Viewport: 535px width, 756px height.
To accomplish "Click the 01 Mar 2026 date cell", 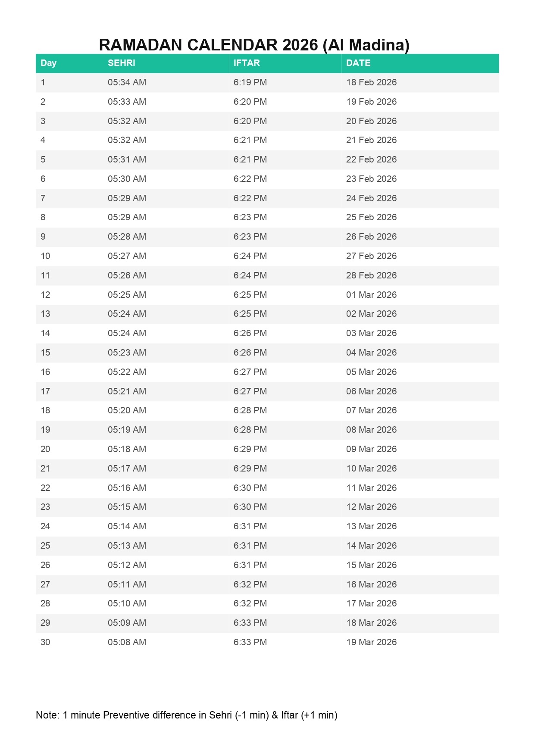I will pos(371,295).
